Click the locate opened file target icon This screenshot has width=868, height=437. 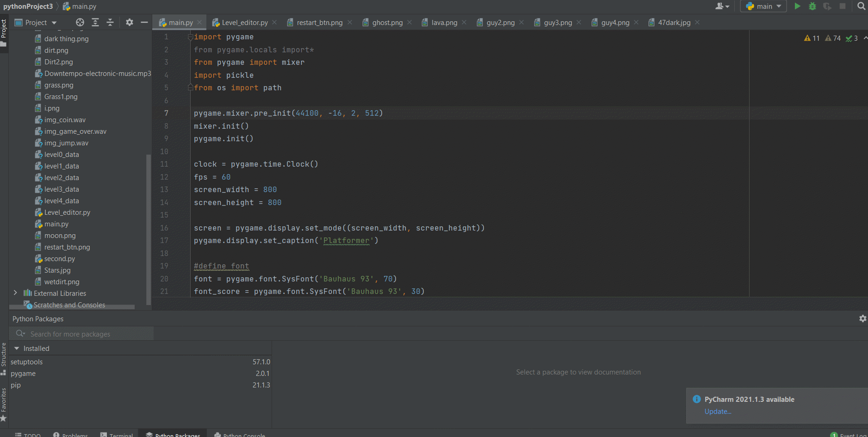click(80, 22)
